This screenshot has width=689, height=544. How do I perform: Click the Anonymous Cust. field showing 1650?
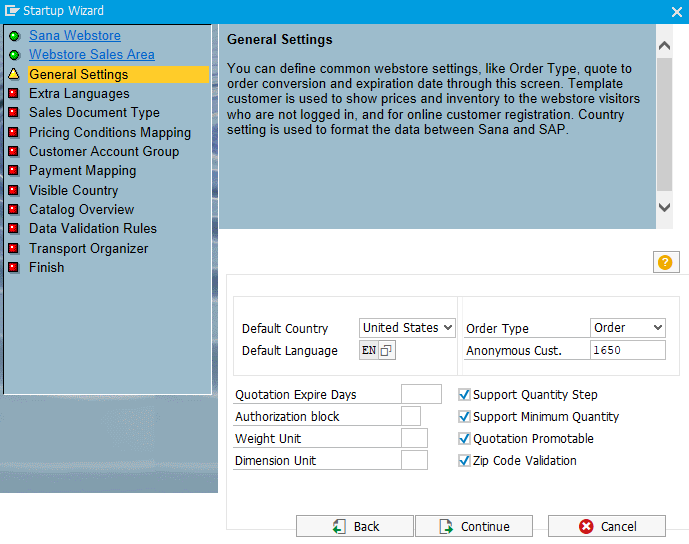pyautogui.click(x=627, y=350)
